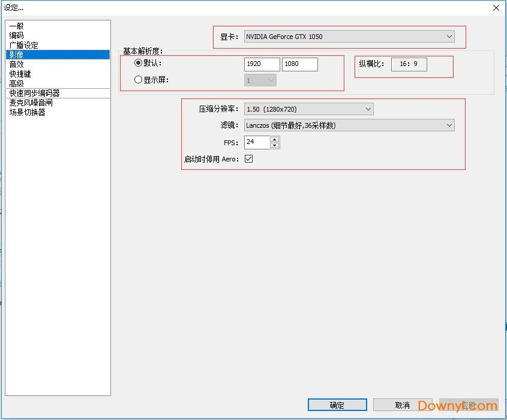Toggle the 启动时停用 Aero checkbox
Screen dimensions: 507x420
(248, 159)
